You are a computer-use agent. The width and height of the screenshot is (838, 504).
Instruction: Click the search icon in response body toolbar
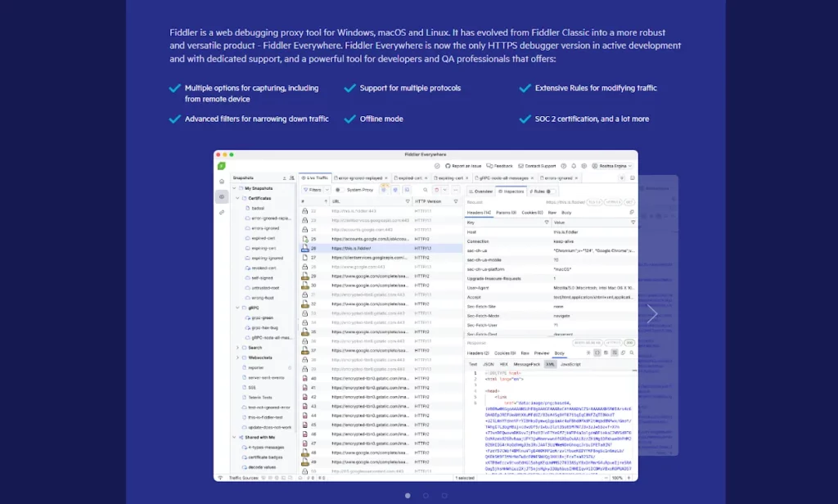(632, 353)
